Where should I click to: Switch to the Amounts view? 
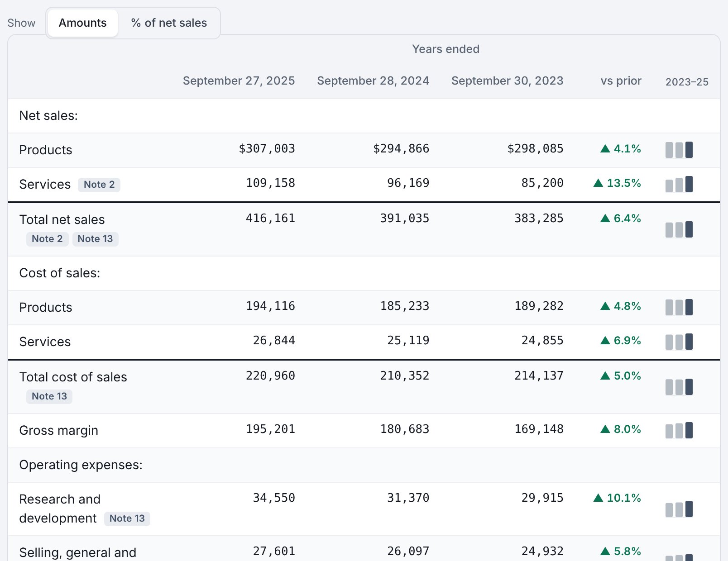[x=82, y=23]
